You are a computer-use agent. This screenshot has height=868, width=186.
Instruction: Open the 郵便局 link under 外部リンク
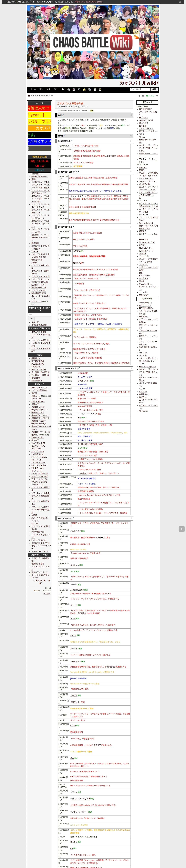point(34,393)
